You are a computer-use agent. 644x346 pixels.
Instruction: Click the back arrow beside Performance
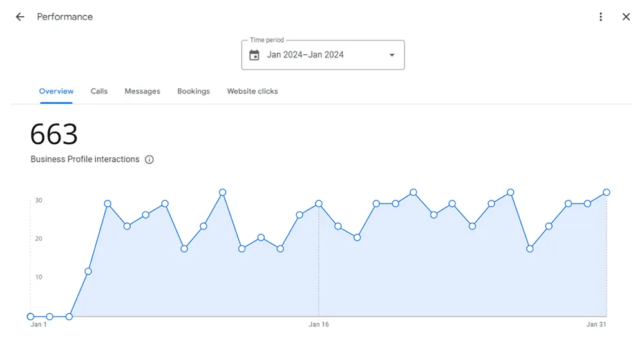click(x=20, y=17)
